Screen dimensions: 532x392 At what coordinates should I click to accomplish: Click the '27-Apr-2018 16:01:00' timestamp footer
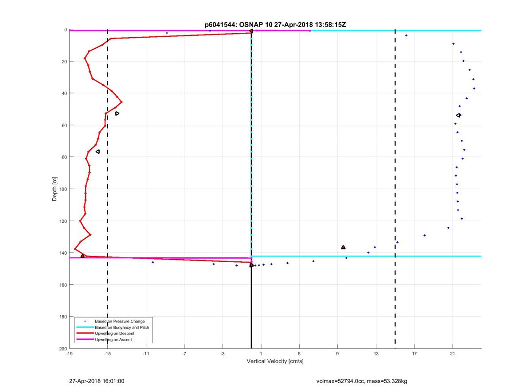(97, 380)
